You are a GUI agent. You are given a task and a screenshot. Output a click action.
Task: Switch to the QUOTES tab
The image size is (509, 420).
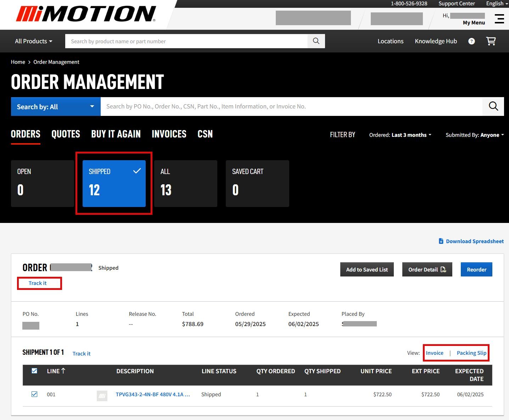pos(66,134)
